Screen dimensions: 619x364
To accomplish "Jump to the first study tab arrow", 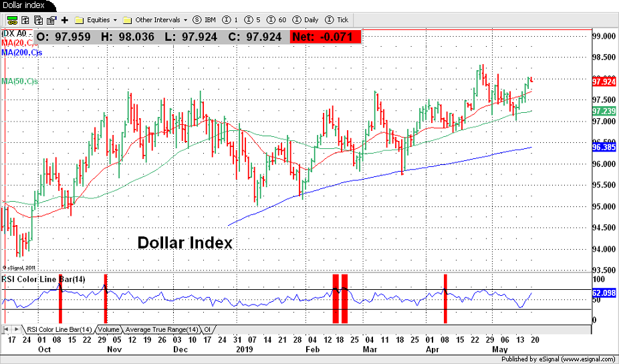I will pyautogui.click(x=6, y=329).
